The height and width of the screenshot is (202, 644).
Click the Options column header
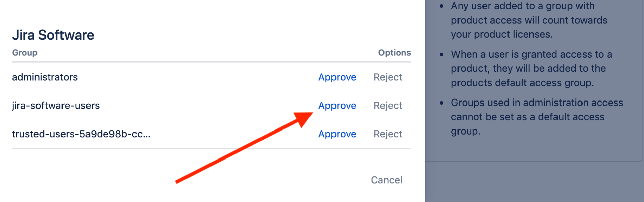pyautogui.click(x=394, y=53)
